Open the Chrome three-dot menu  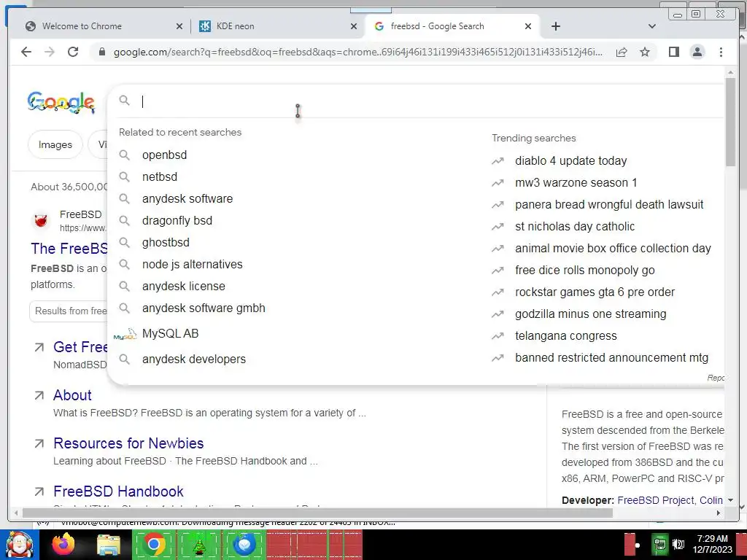721,52
